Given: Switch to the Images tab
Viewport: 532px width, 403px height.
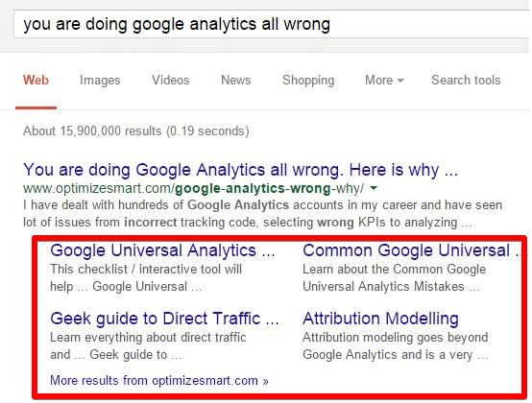Looking at the screenshot, I should click(x=100, y=81).
